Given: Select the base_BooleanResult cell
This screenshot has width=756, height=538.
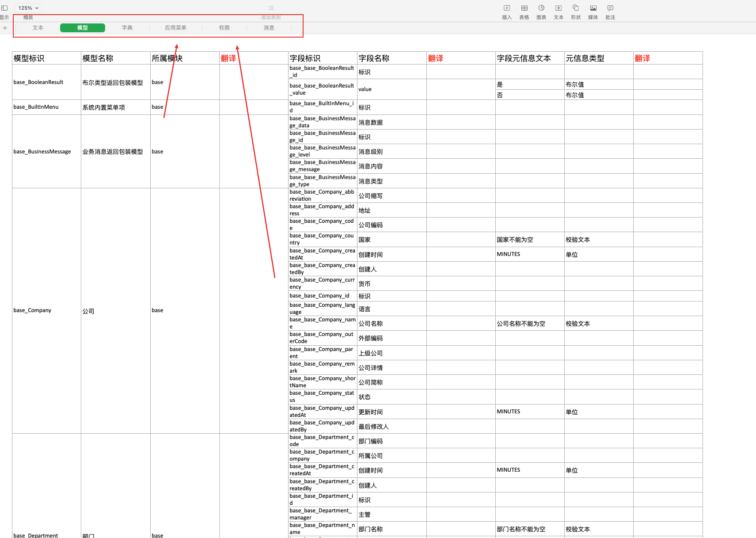Looking at the screenshot, I should coord(46,82).
